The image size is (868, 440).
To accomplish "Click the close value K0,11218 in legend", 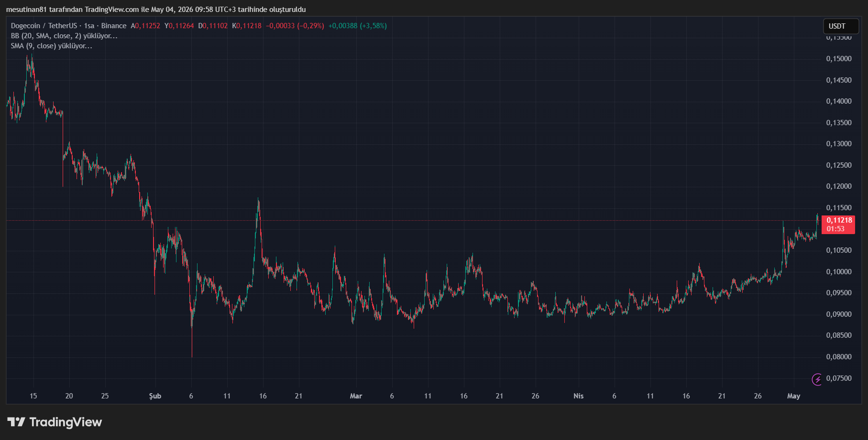I will pyautogui.click(x=247, y=26).
